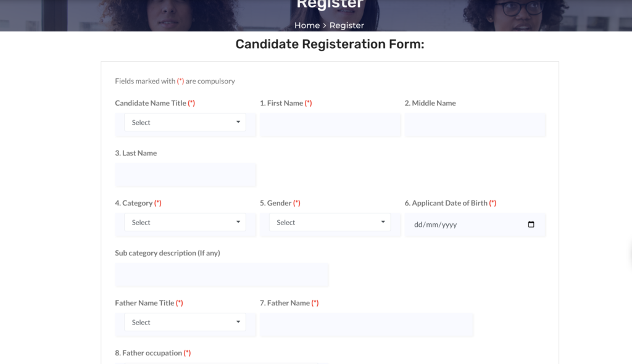Open the calendar picker icon for Date of Birth

coord(531,225)
